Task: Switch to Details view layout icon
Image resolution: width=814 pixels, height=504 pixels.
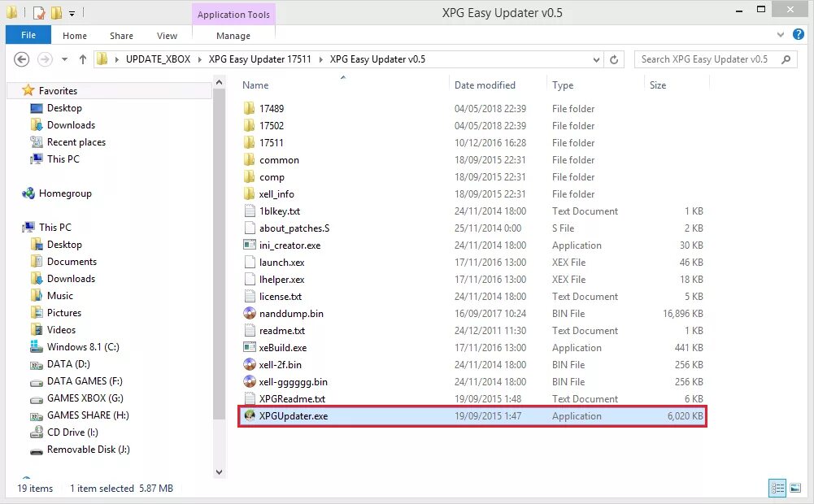Action: click(x=777, y=488)
